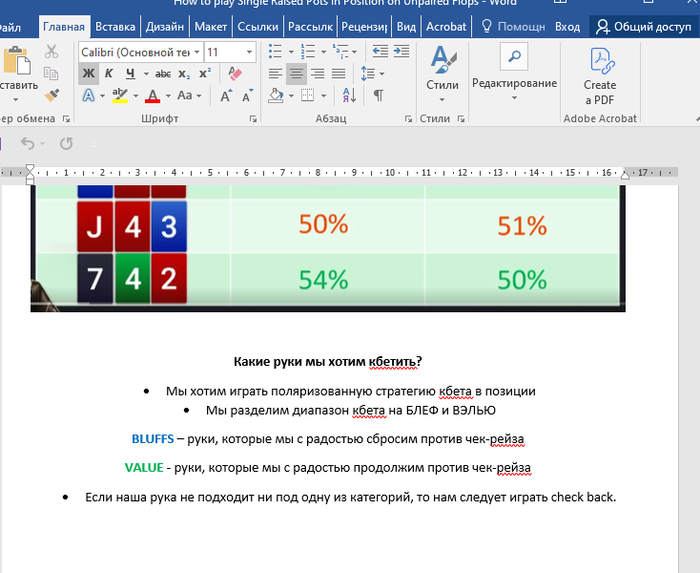
Task: Undo the last action
Action: (28, 144)
